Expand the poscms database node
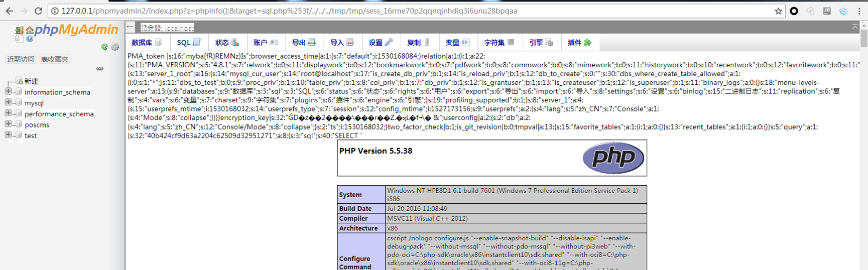The width and height of the screenshot is (868, 270). pyautogui.click(x=8, y=124)
